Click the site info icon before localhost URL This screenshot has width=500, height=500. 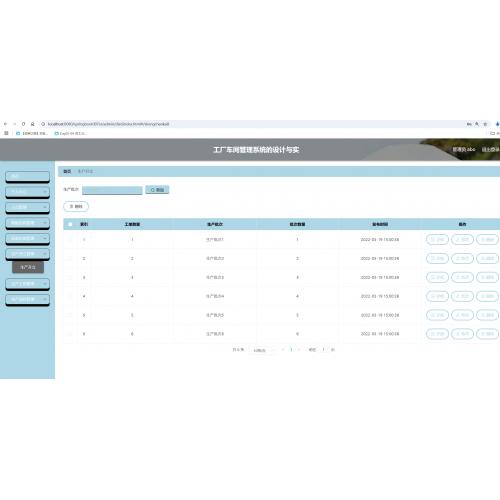[43, 124]
